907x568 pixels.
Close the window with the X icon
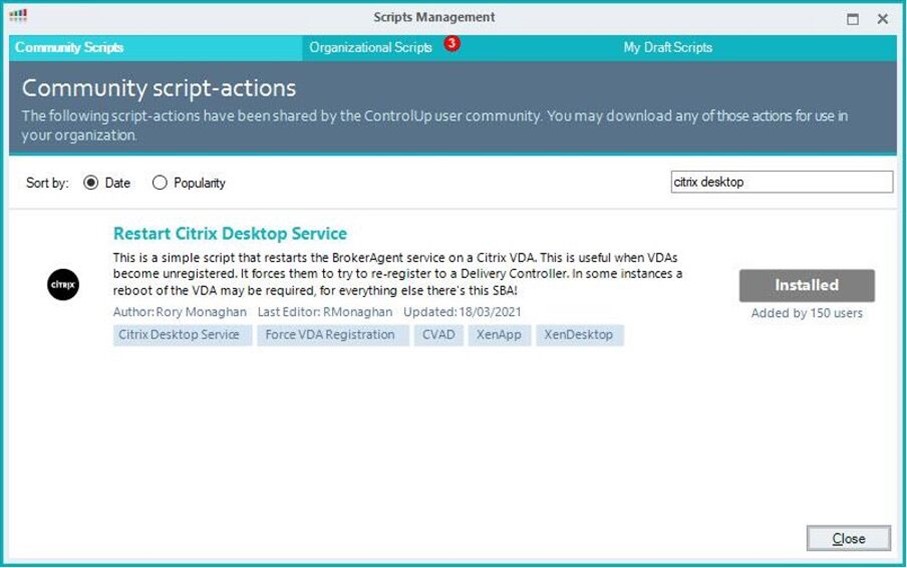(883, 19)
